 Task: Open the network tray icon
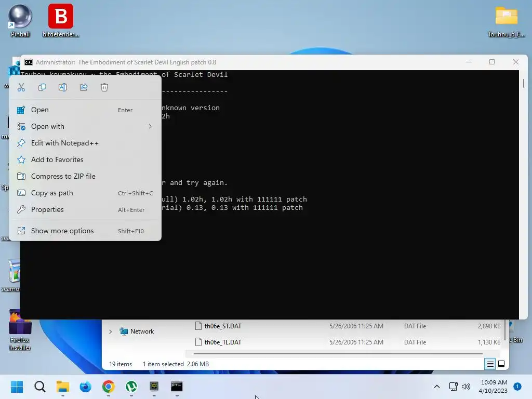pyautogui.click(x=453, y=387)
